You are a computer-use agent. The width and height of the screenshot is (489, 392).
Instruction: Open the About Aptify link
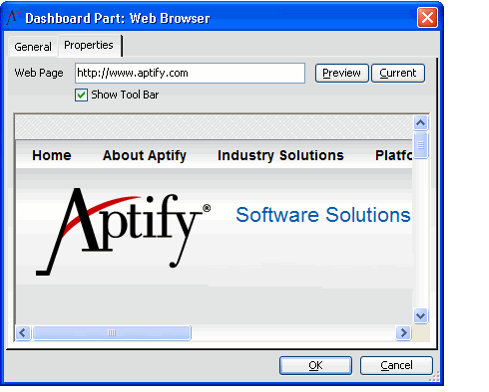point(144,156)
